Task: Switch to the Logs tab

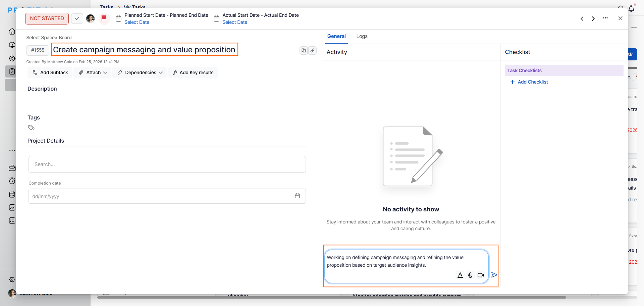Action: pos(362,36)
